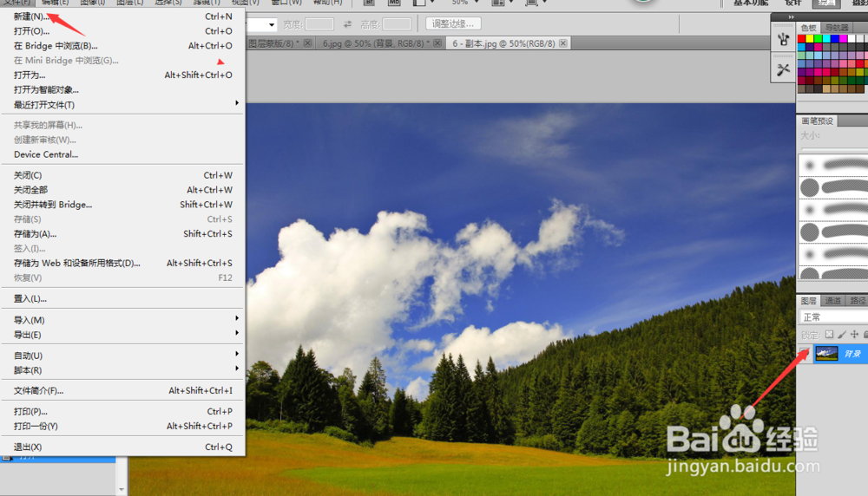The width and height of the screenshot is (868, 496).
Task: Choose 打开为智能对象... menu item
Action: pos(122,89)
